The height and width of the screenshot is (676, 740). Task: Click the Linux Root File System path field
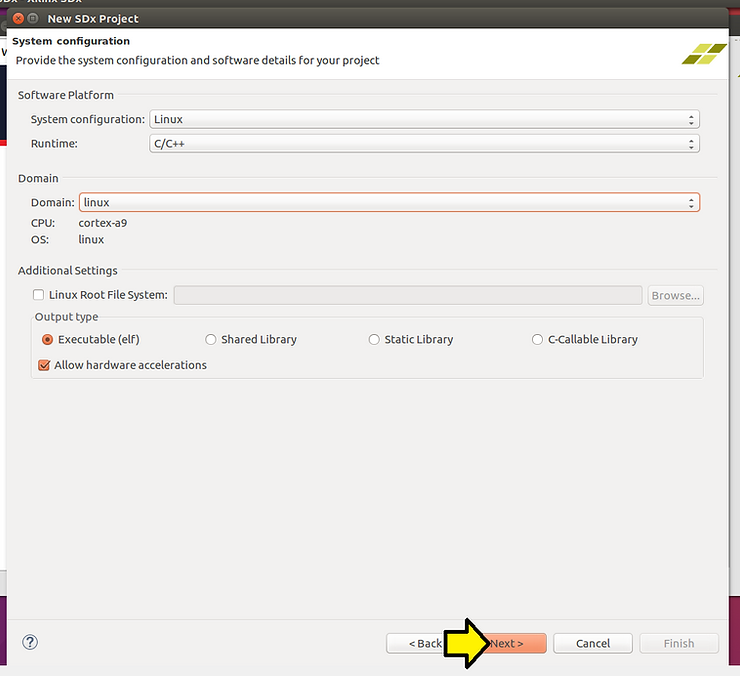[x=407, y=295]
